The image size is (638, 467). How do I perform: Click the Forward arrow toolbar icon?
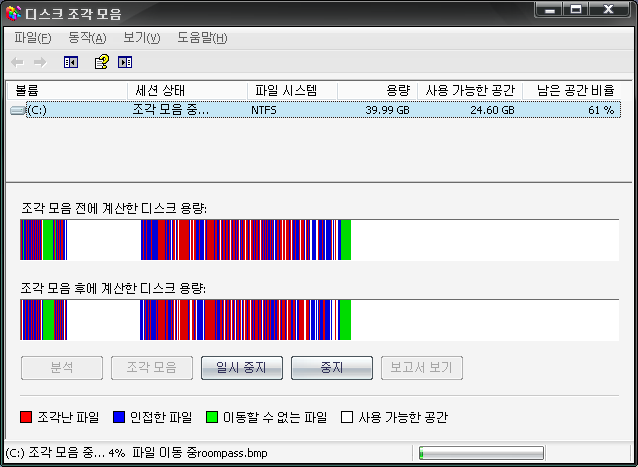pyautogui.click(x=40, y=62)
